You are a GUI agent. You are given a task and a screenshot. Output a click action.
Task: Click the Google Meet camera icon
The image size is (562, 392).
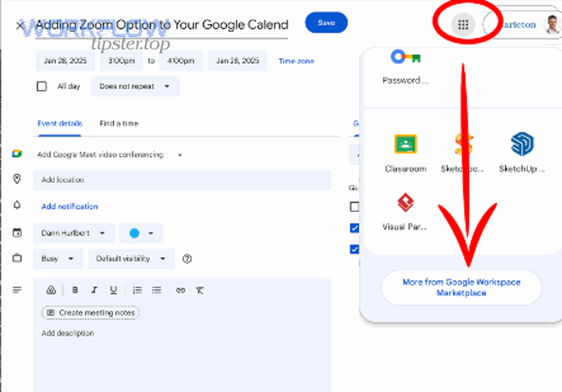tap(17, 154)
